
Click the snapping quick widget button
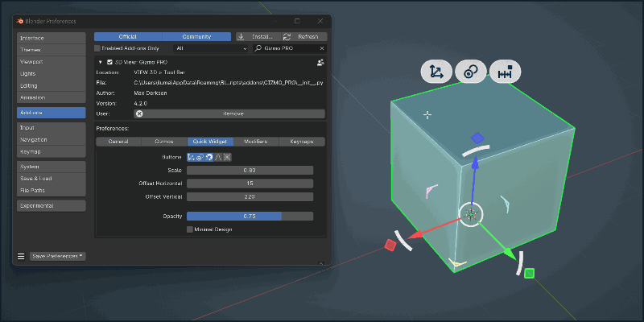505,72
